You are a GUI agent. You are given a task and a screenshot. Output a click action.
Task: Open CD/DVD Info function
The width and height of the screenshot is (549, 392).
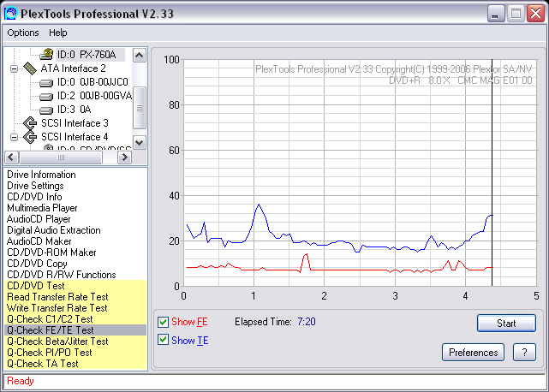34,197
